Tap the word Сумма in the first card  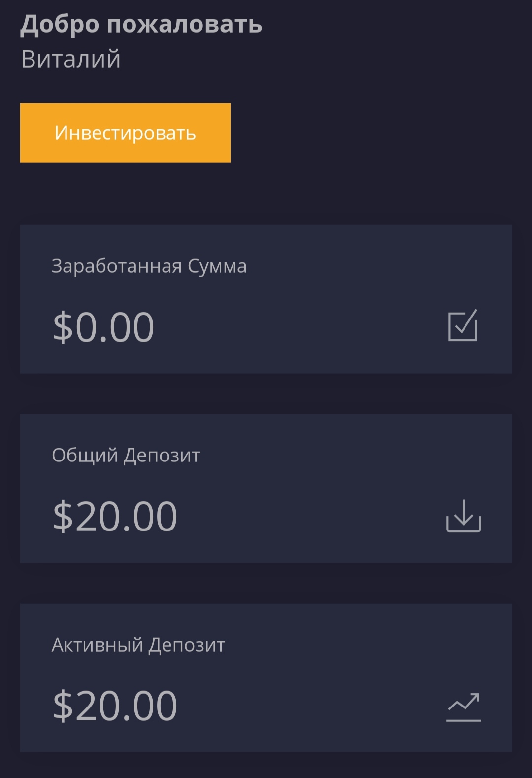click(x=217, y=266)
